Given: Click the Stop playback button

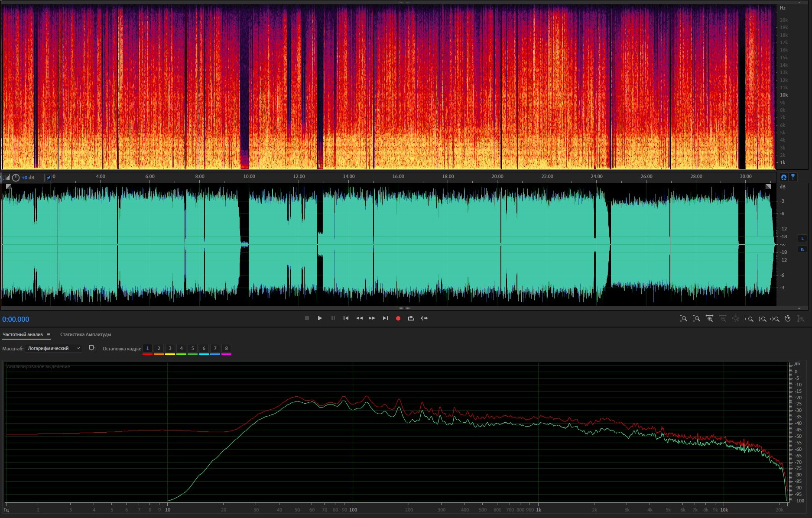Looking at the screenshot, I should (307, 318).
